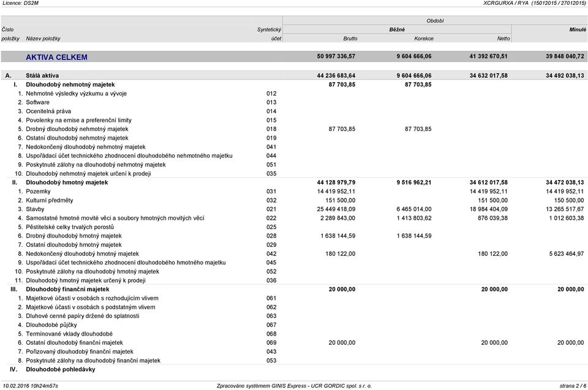
Task: Select the "Licence: DS2M" header text
Action: click(20, 3)
